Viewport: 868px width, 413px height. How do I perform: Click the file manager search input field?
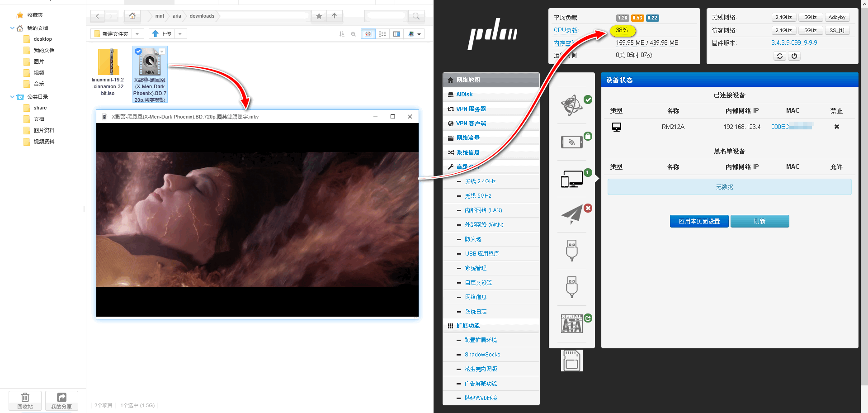(387, 16)
